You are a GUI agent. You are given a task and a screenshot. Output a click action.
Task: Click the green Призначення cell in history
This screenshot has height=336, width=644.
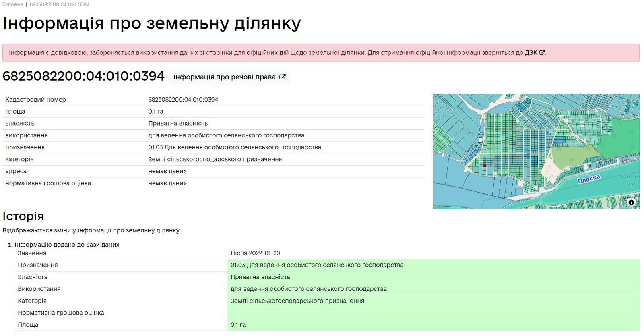[x=317, y=265]
